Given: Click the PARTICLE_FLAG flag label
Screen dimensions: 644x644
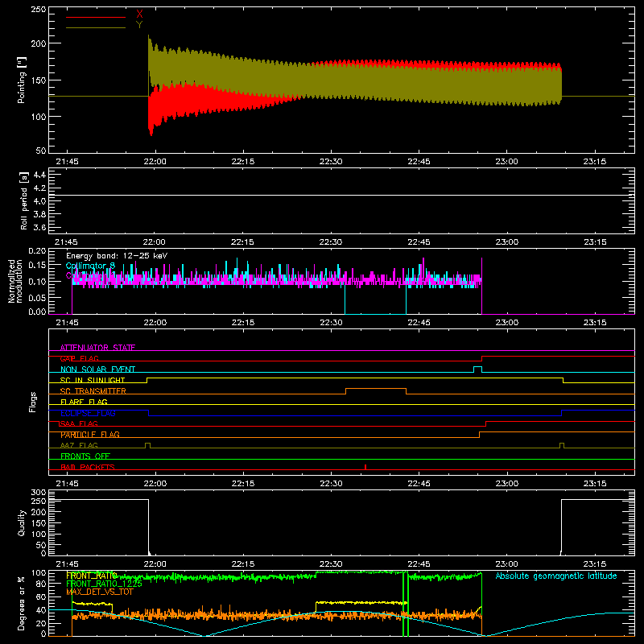Looking at the screenshot, I should (x=90, y=435).
